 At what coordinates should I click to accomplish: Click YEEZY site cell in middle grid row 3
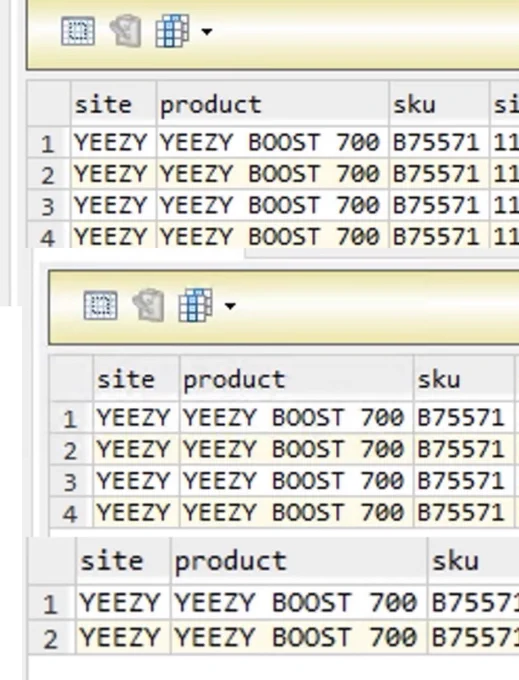[136, 481]
